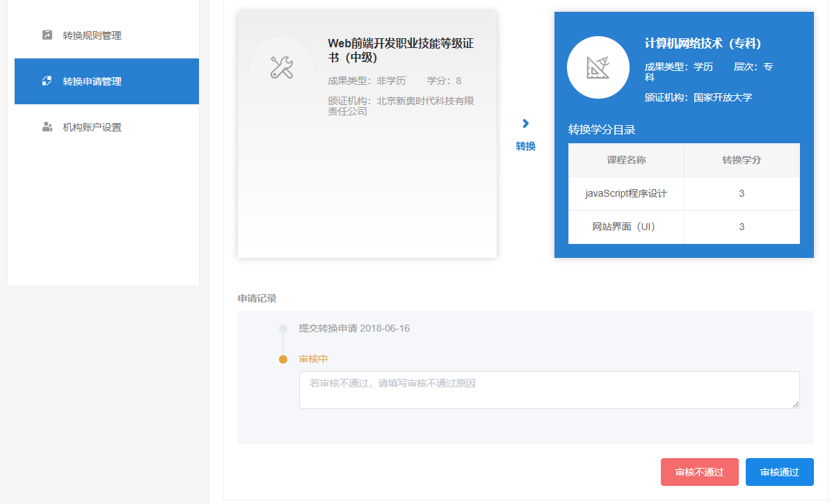Click the 课程名称 column header
The height and width of the screenshot is (504, 832).
pos(626,160)
